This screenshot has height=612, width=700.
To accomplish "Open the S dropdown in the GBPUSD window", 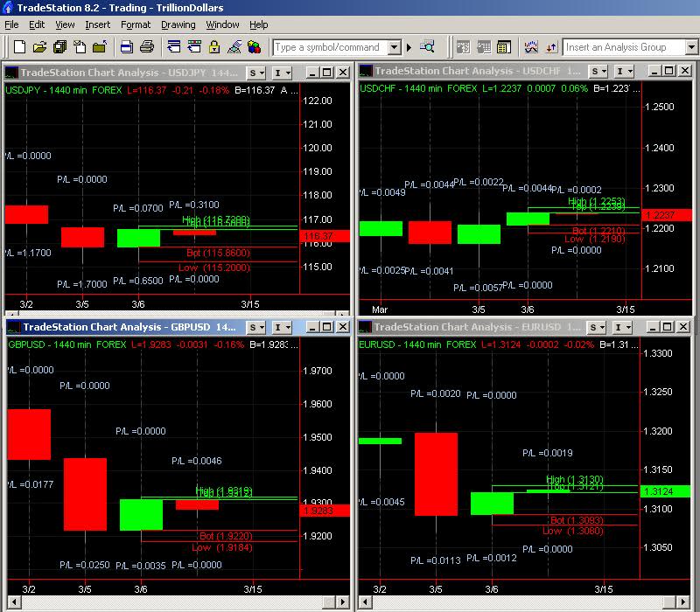I will [x=257, y=327].
